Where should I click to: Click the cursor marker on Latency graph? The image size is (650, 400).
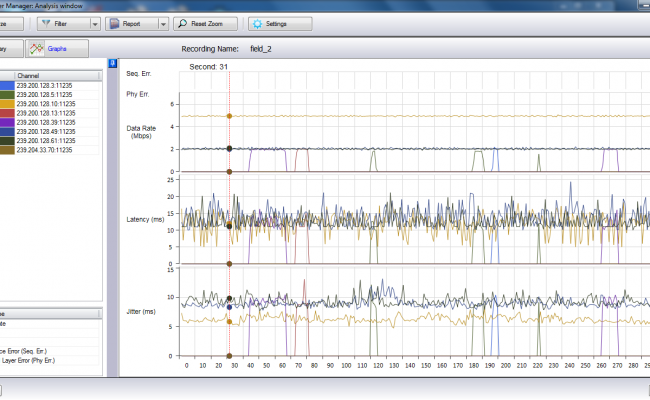(x=229, y=225)
